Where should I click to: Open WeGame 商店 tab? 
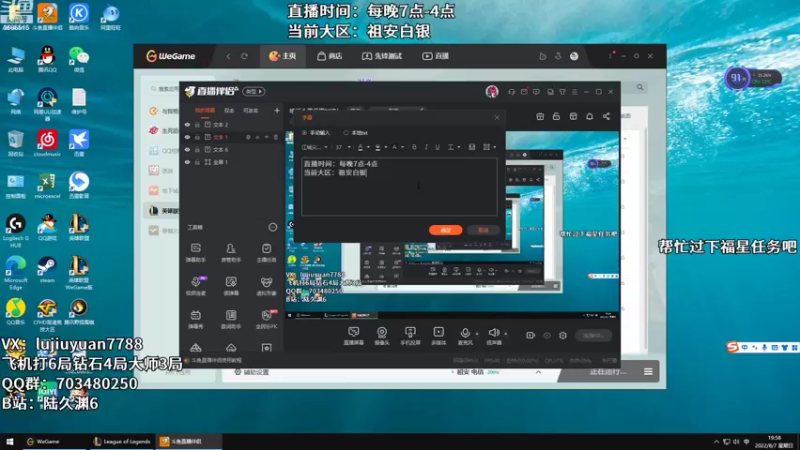click(330, 56)
